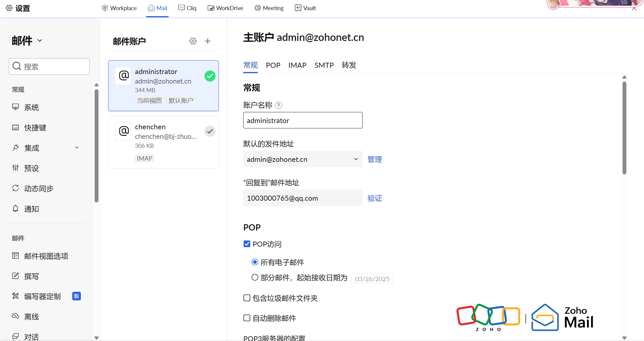
Task: Click the sidebar scrollbar thumb
Action: (x=96, y=146)
